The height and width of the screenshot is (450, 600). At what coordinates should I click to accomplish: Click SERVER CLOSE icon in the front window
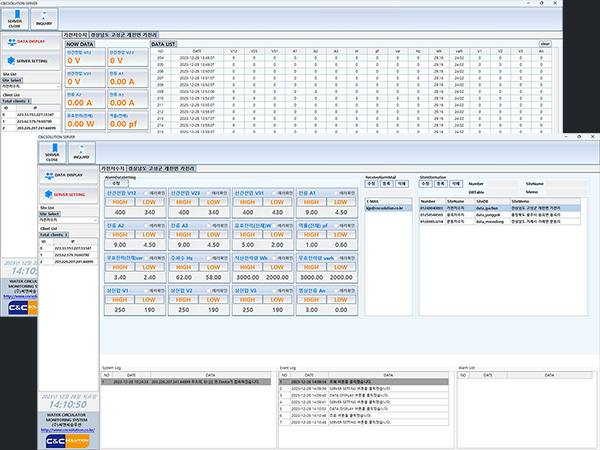[x=53, y=153]
